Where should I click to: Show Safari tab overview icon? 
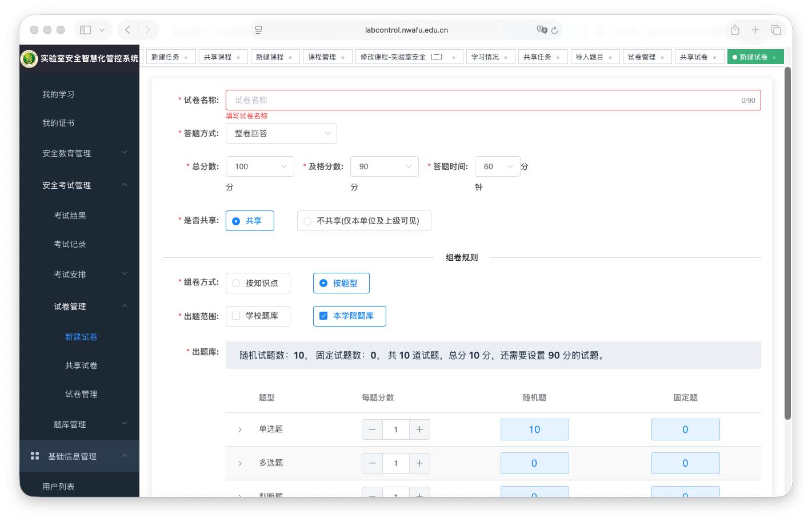click(x=775, y=30)
